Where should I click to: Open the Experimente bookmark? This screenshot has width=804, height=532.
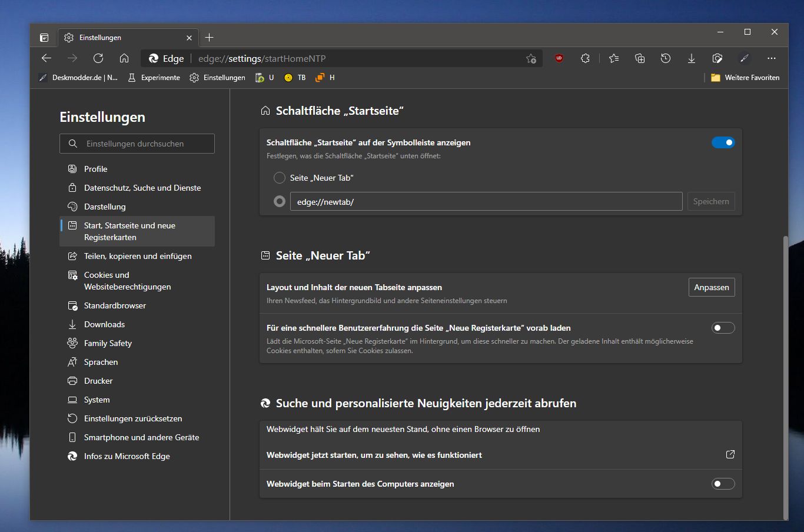coord(154,78)
